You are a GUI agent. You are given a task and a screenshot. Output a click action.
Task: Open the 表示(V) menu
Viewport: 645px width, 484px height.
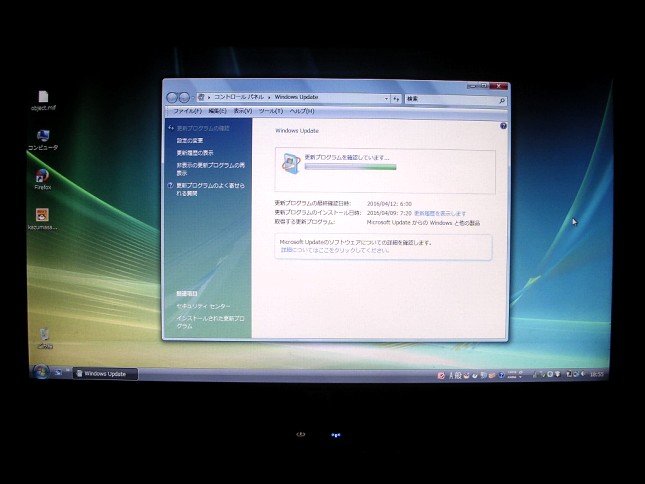point(243,111)
